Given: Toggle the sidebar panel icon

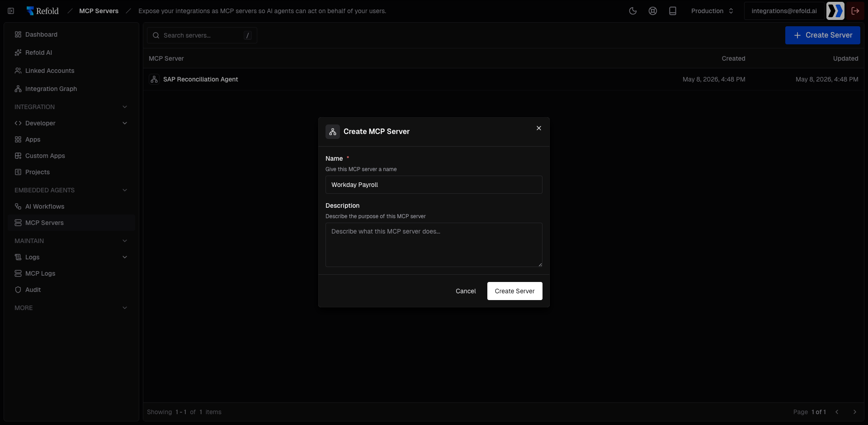Looking at the screenshot, I should coord(11,11).
